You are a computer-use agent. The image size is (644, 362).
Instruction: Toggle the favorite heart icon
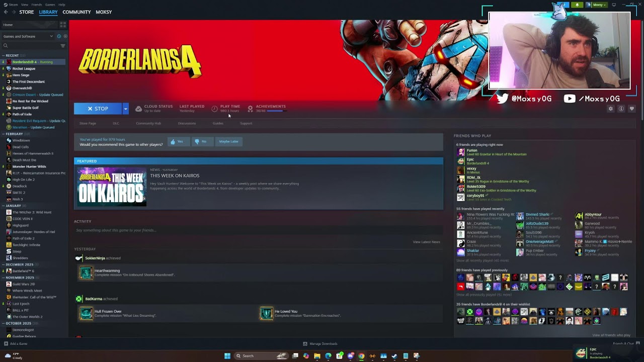632,109
